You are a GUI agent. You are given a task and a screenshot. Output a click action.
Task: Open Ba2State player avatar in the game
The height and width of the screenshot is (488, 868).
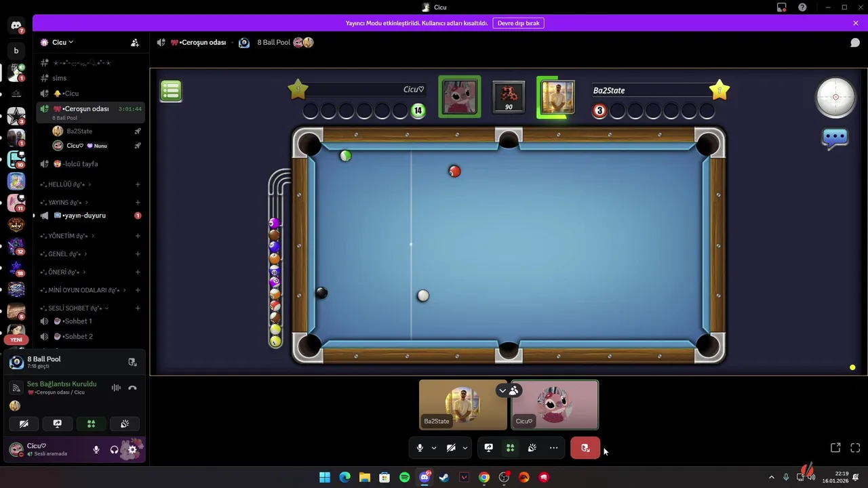pyautogui.click(x=557, y=97)
